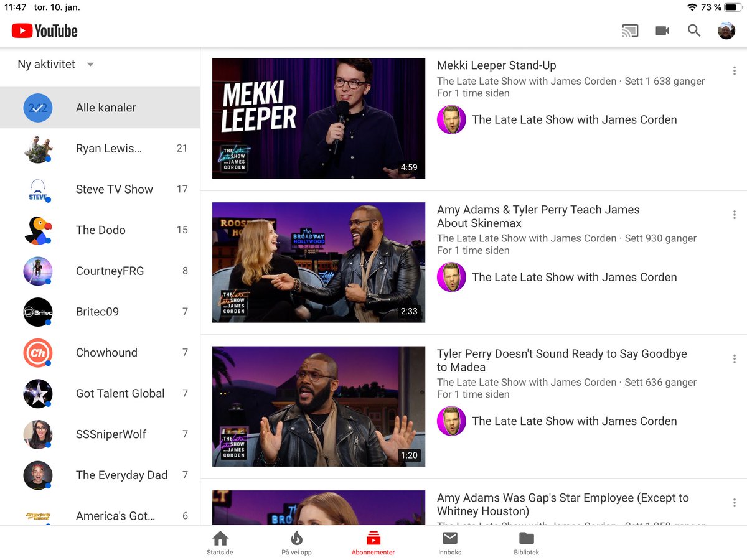Open options menu for Mekki Leeper Stand-Up
The width and height of the screenshot is (747, 560).
coord(735,71)
